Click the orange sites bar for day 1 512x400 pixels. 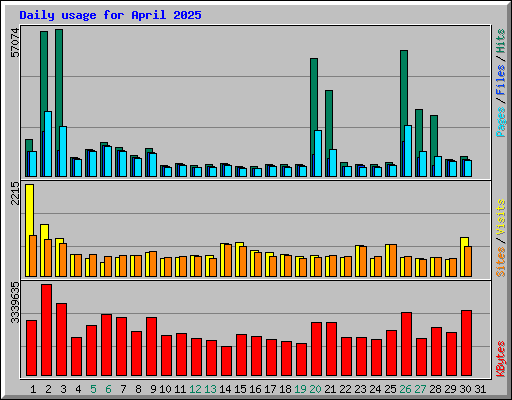(33, 256)
